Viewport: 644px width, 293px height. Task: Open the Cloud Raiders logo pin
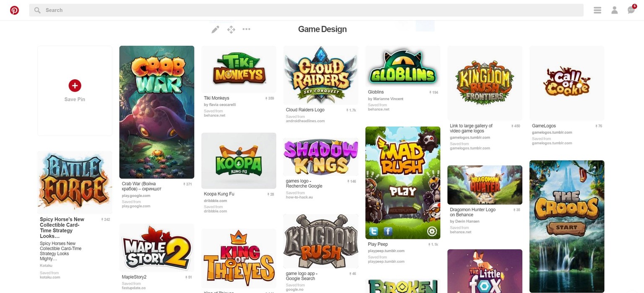[x=321, y=75]
